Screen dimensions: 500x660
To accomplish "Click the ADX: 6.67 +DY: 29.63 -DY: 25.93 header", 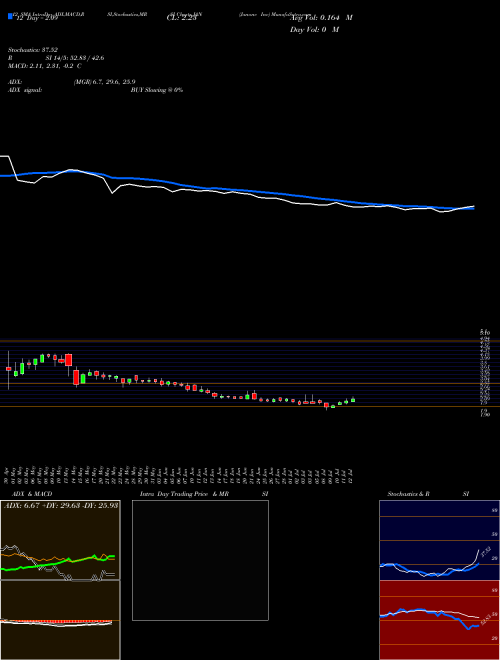I will [x=61, y=505].
